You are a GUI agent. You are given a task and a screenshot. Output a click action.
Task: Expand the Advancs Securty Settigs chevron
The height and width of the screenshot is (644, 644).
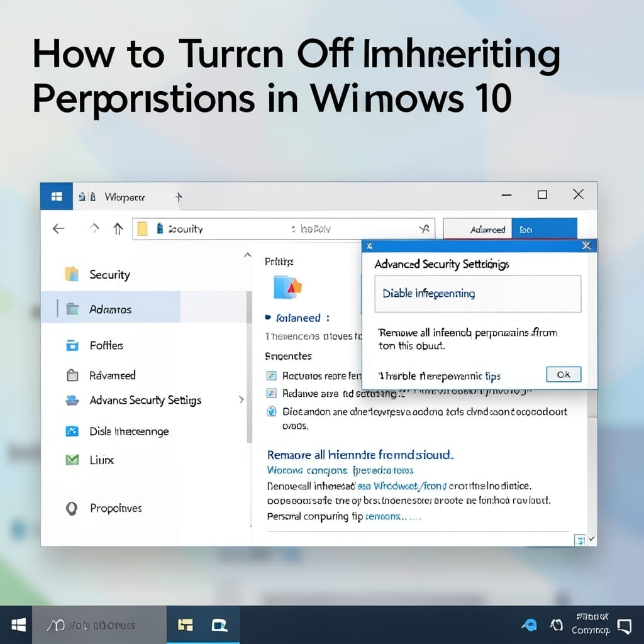241,399
